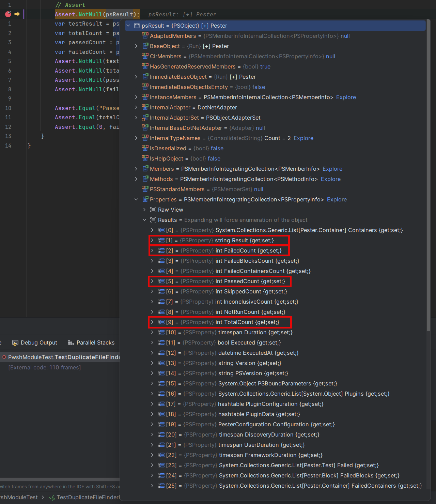Collapse the Results enumeration node

click(144, 220)
